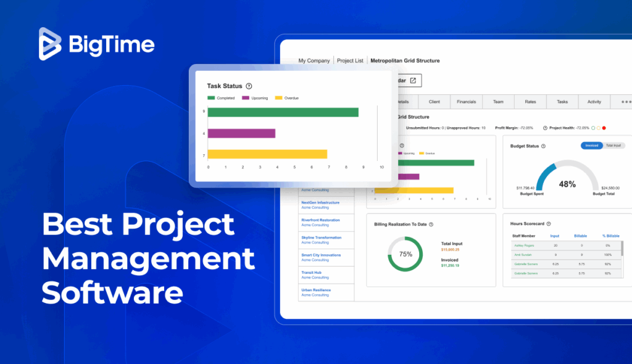Open the Billing Realization To Date help icon
Screen dimensions: 632x364
(432, 225)
